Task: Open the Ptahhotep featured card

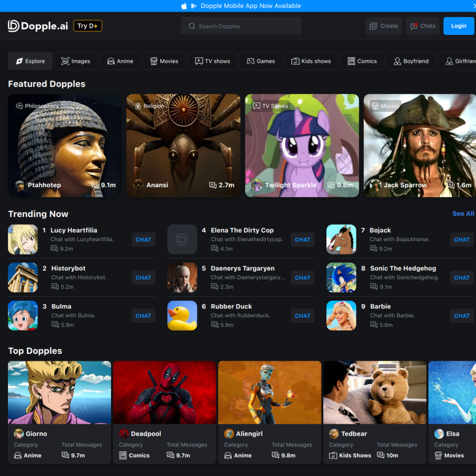Action: (x=65, y=145)
